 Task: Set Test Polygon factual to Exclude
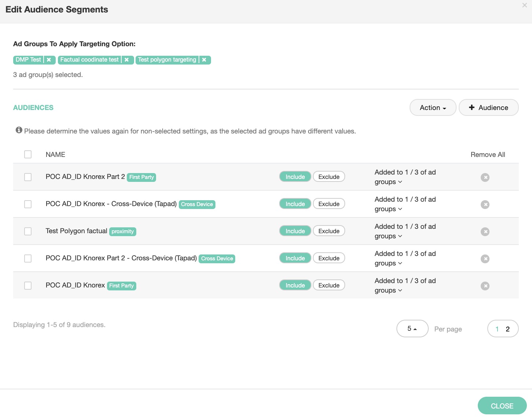[329, 231]
